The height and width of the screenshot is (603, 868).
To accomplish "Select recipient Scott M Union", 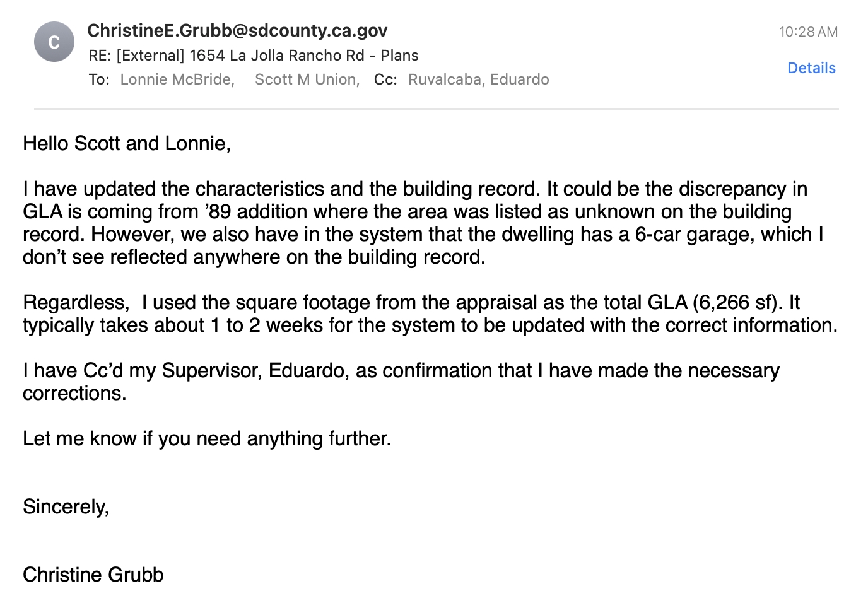I will (307, 79).
